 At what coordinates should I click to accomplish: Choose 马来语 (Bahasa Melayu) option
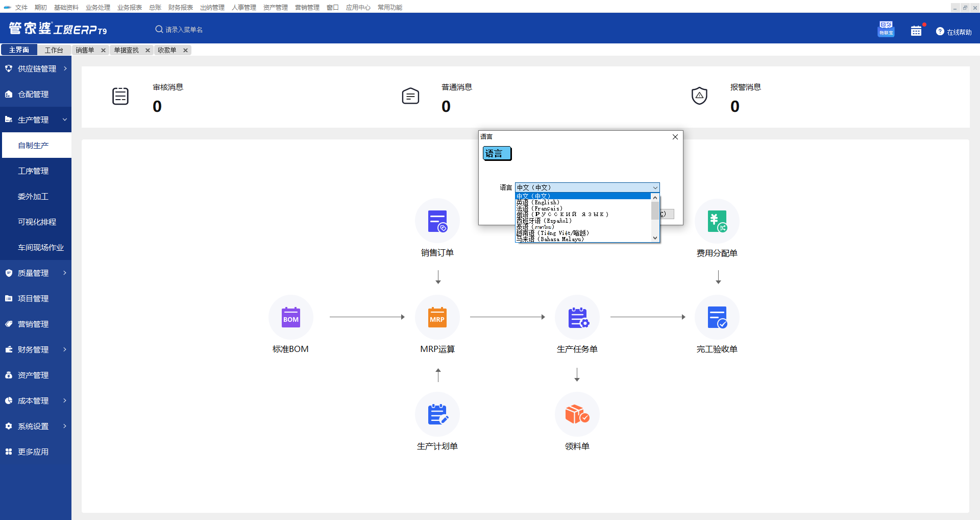583,239
